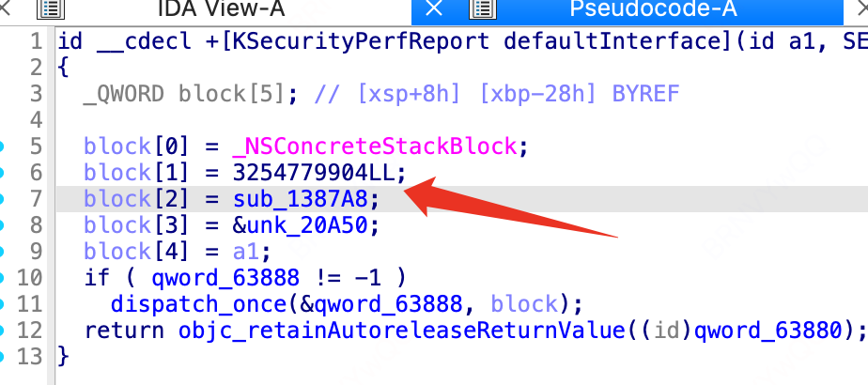Click the _NSConcreteStackBlock symbol
The image size is (868, 385).
[375, 146]
